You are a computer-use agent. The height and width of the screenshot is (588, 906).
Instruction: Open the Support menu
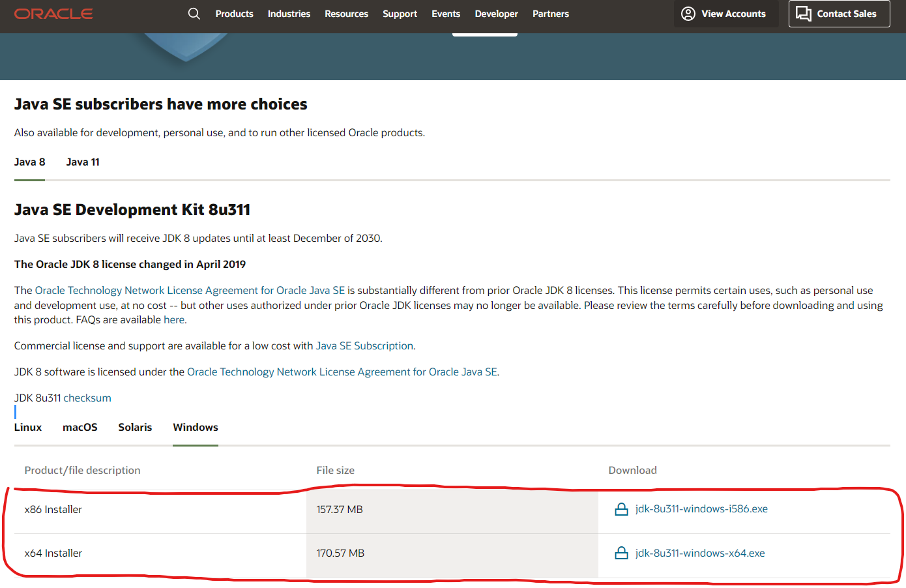(x=400, y=14)
